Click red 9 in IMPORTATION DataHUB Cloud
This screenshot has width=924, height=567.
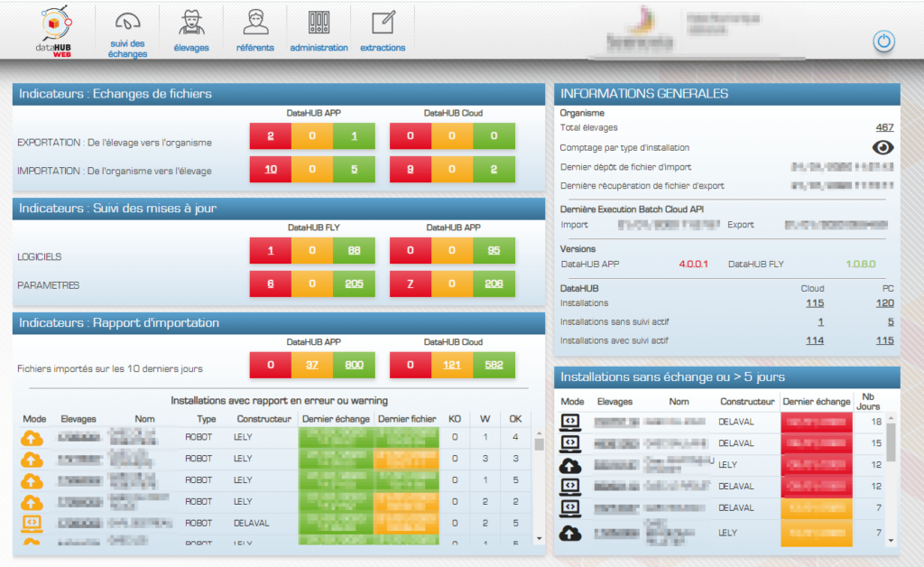point(411,169)
